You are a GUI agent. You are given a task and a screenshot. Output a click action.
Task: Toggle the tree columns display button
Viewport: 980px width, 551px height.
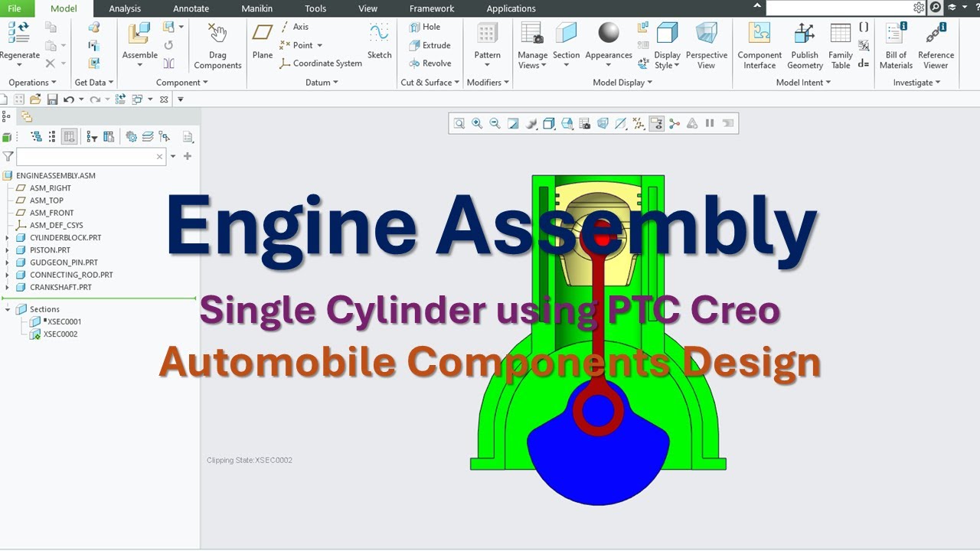(70, 137)
